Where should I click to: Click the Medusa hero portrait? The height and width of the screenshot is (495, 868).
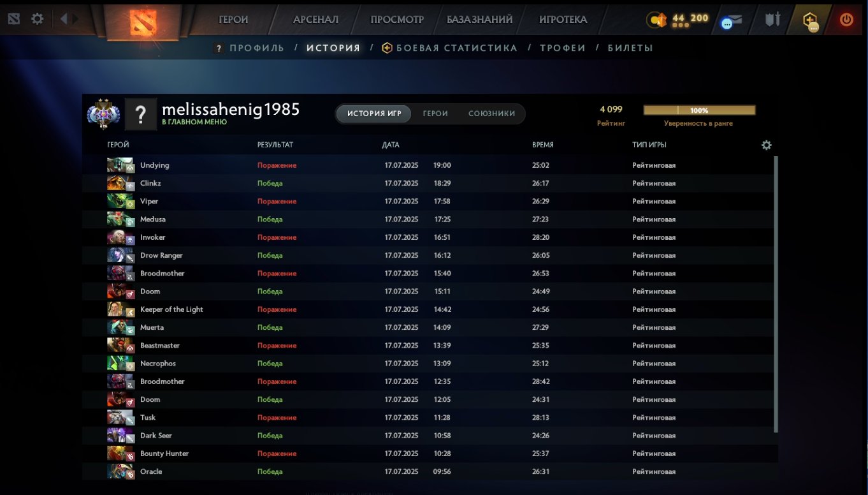[x=120, y=219]
